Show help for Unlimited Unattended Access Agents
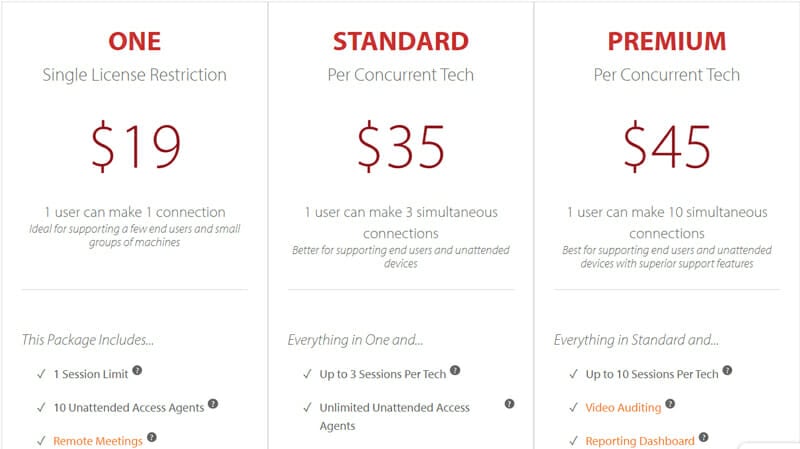The width and height of the screenshot is (800, 449). point(509,404)
